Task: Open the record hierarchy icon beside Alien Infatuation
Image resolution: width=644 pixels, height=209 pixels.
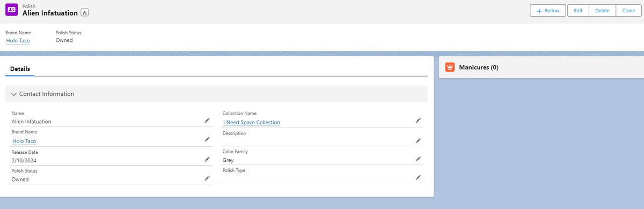Action: (x=85, y=13)
